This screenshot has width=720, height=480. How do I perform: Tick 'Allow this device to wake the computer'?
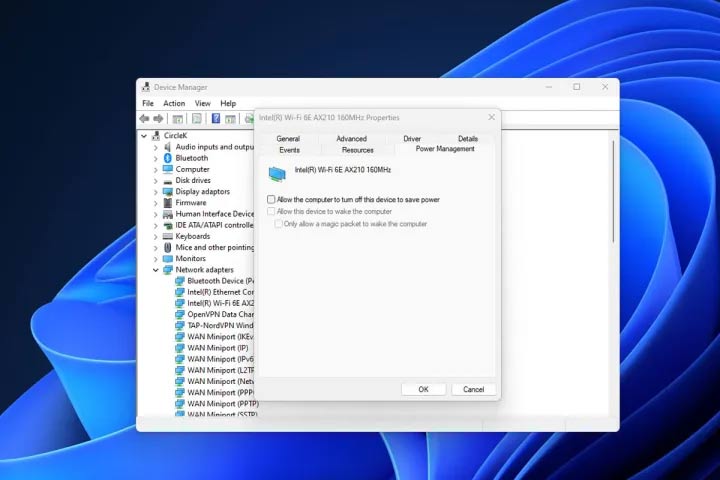pyautogui.click(x=271, y=212)
